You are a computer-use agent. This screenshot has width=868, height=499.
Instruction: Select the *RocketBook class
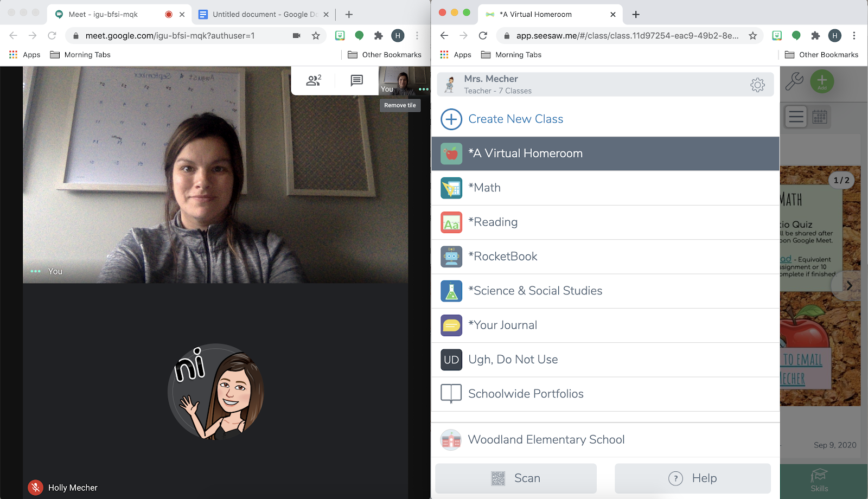[605, 257]
